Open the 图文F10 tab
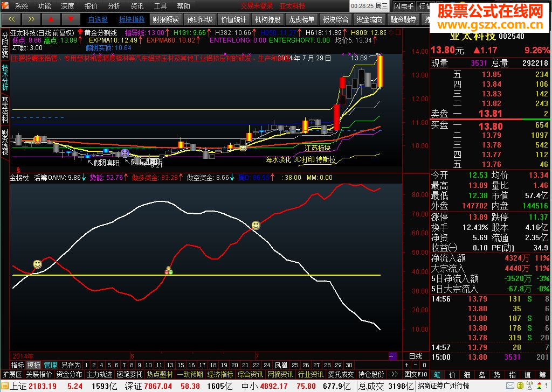 [x=416, y=374]
